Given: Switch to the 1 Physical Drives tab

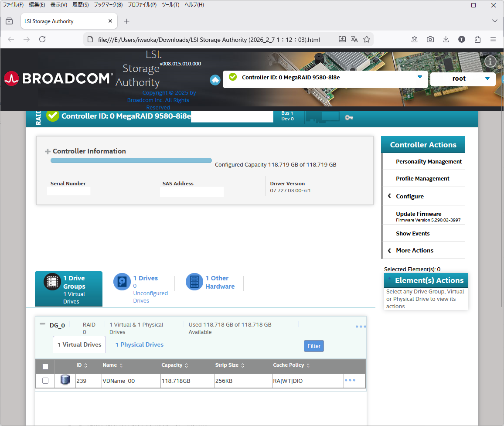Looking at the screenshot, I should 140,344.
